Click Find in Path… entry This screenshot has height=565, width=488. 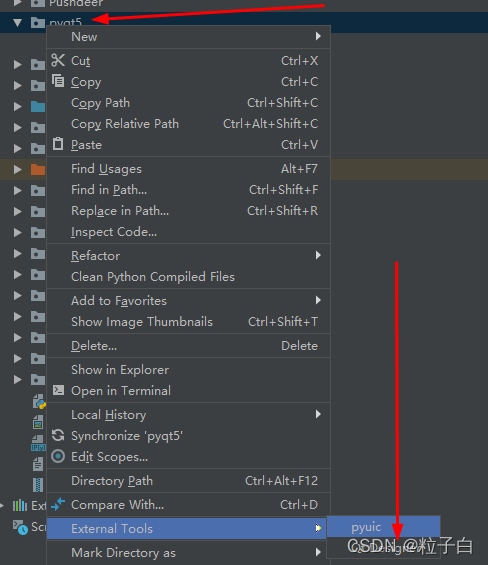coord(188,190)
